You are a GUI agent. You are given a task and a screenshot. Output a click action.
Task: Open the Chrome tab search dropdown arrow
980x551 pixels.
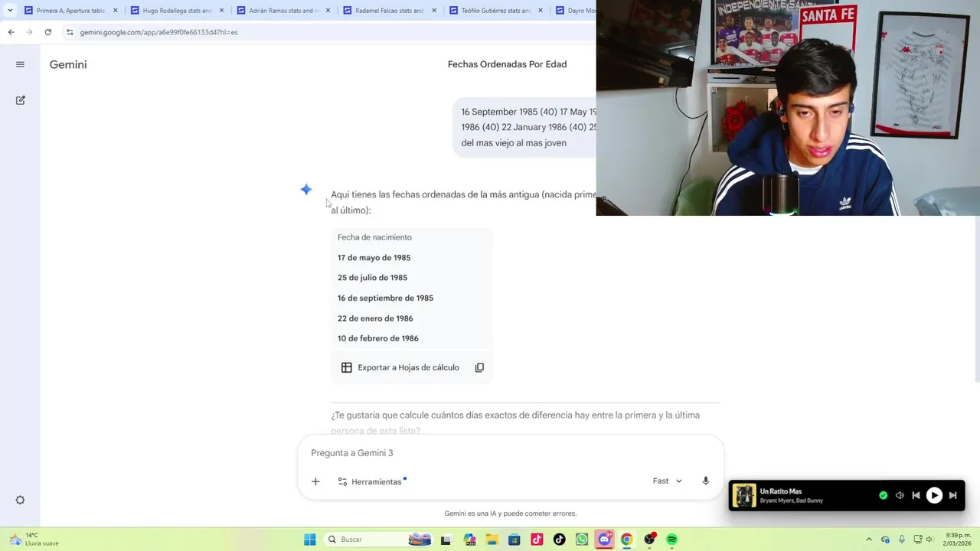point(10,11)
